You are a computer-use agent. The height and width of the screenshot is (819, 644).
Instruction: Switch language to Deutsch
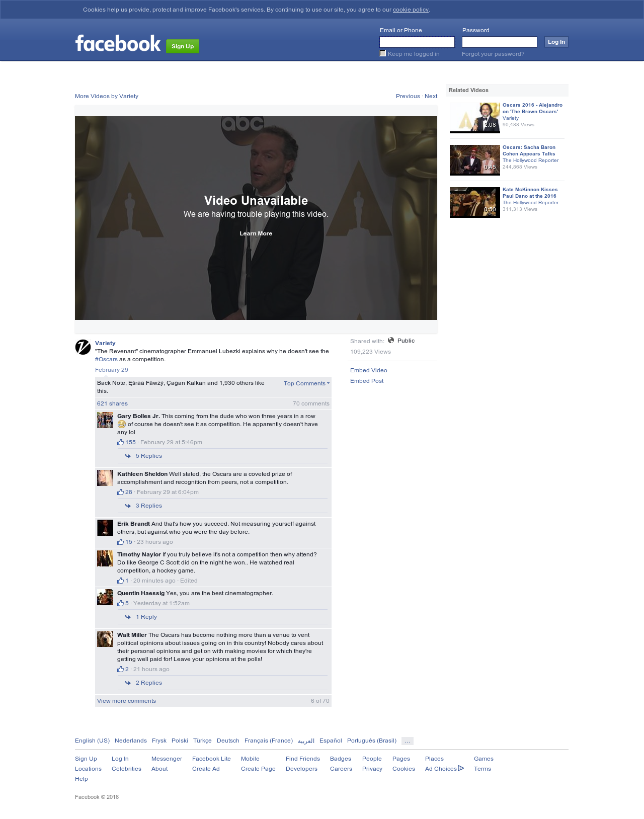click(228, 741)
